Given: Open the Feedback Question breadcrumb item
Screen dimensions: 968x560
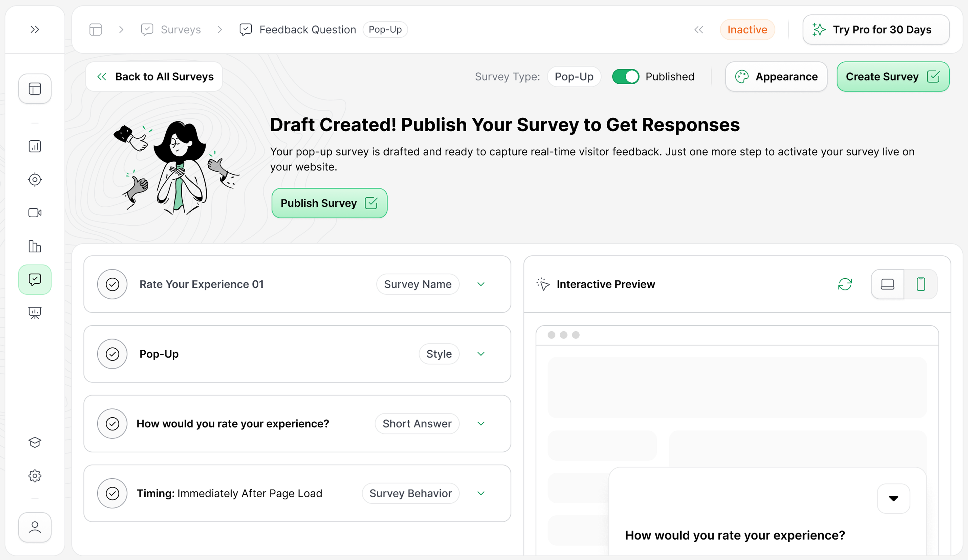Looking at the screenshot, I should pos(307,30).
